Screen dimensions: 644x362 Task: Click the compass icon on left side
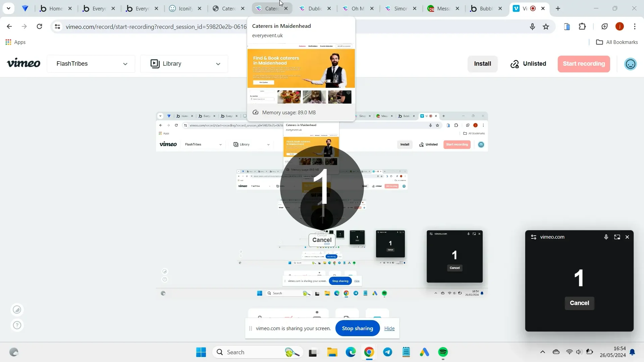point(17,310)
